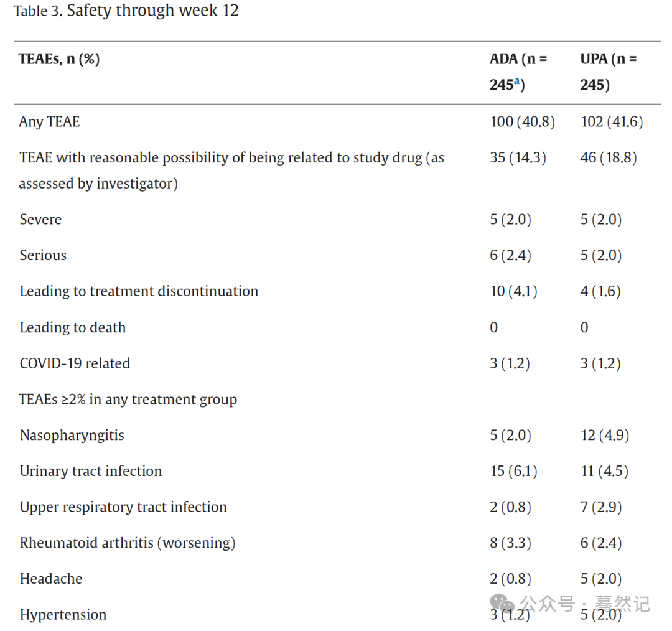672x631 pixels.
Task: Click the UPA value 46 (18.8)
Action: click(609, 158)
